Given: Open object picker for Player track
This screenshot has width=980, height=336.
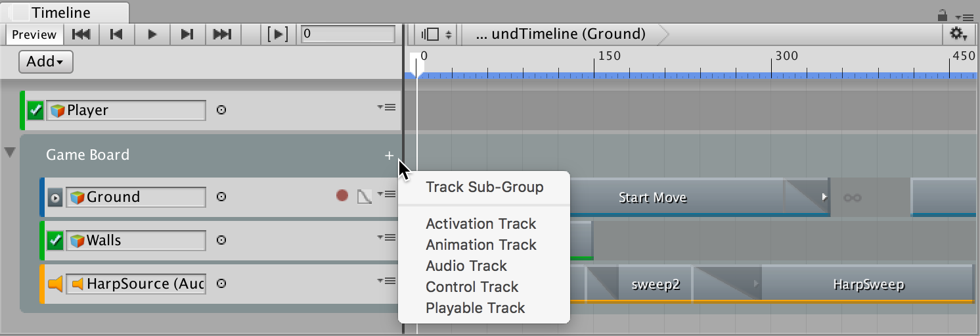Looking at the screenshot, I should click(221, 110).
